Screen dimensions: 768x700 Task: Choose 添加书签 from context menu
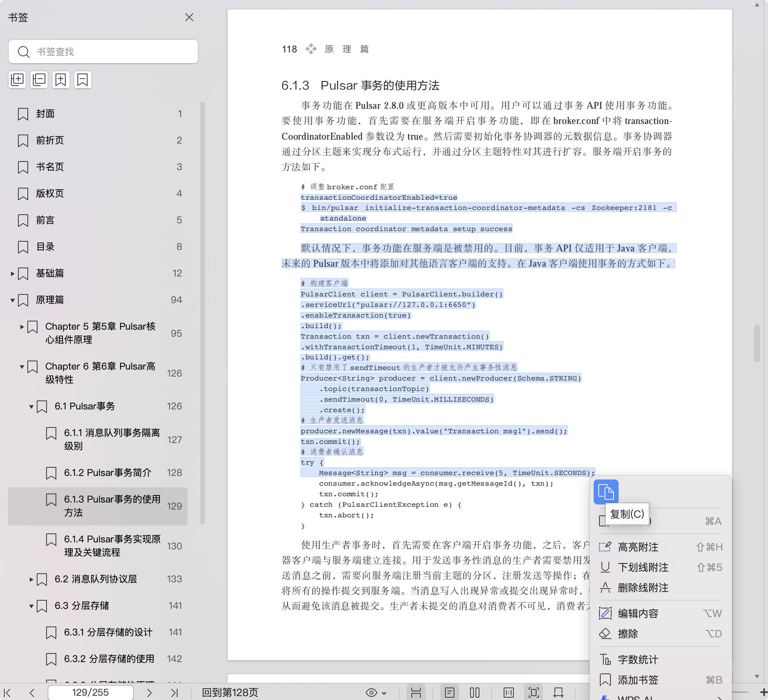click(x=660, y=680)
